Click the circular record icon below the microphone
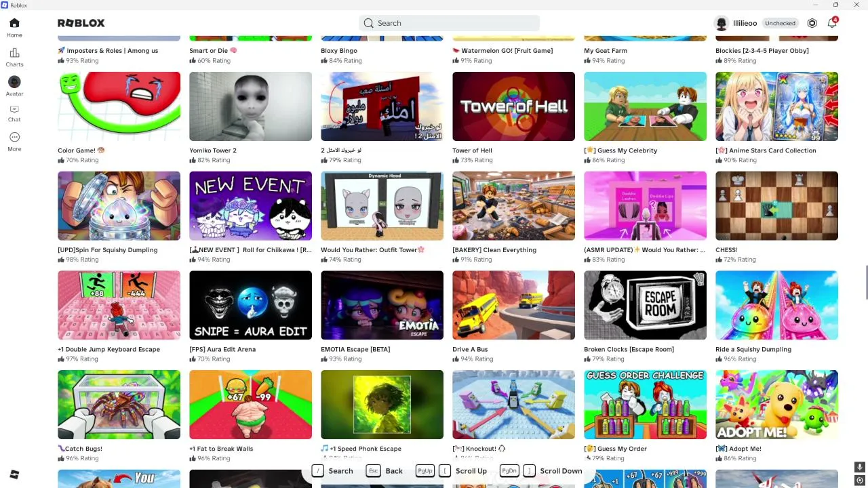 point(859,481)
